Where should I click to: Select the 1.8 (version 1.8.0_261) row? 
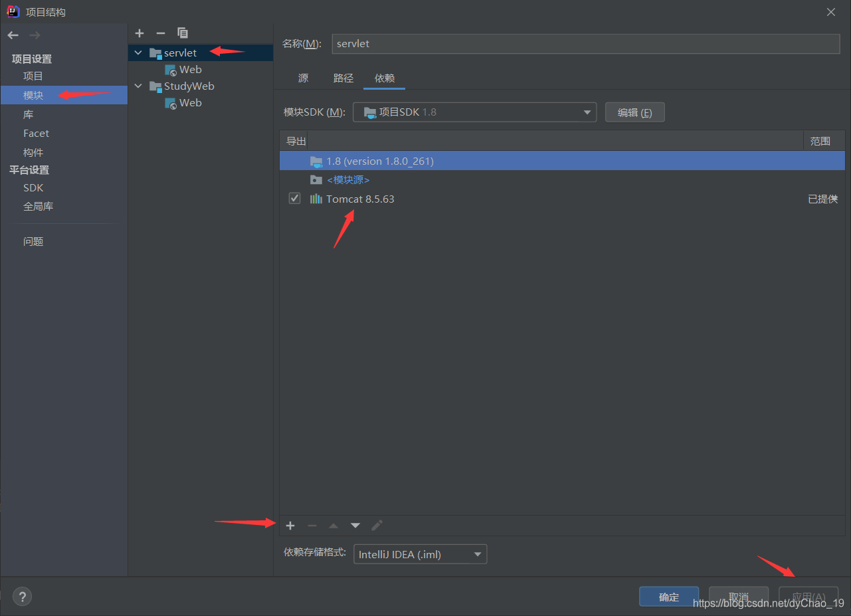coord(562,161)
